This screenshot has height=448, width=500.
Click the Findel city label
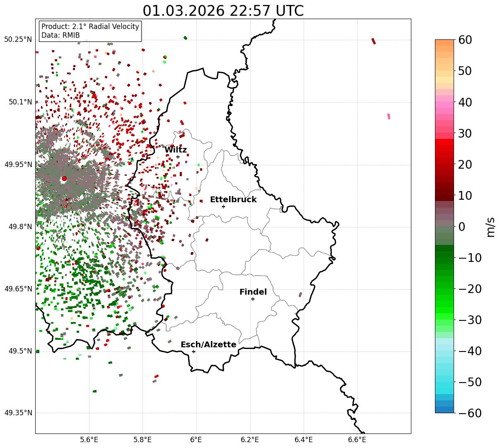pyautogui.click(x=253, y=292)
